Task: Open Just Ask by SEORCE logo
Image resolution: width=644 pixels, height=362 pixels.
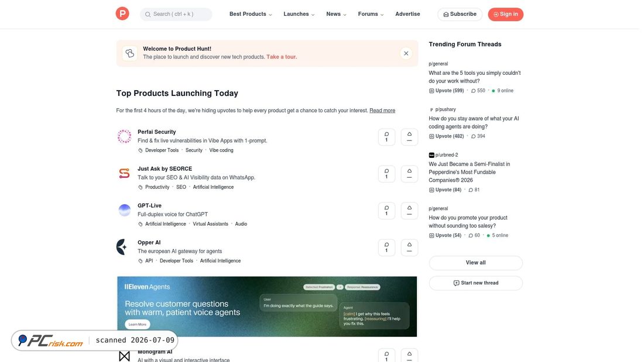Action: click(x=125, y=173)
